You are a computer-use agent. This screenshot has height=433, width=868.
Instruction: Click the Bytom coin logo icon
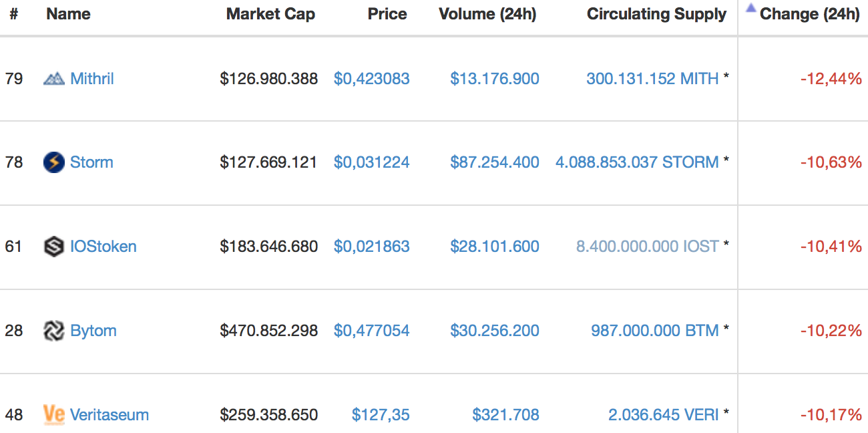coord(53,331)
